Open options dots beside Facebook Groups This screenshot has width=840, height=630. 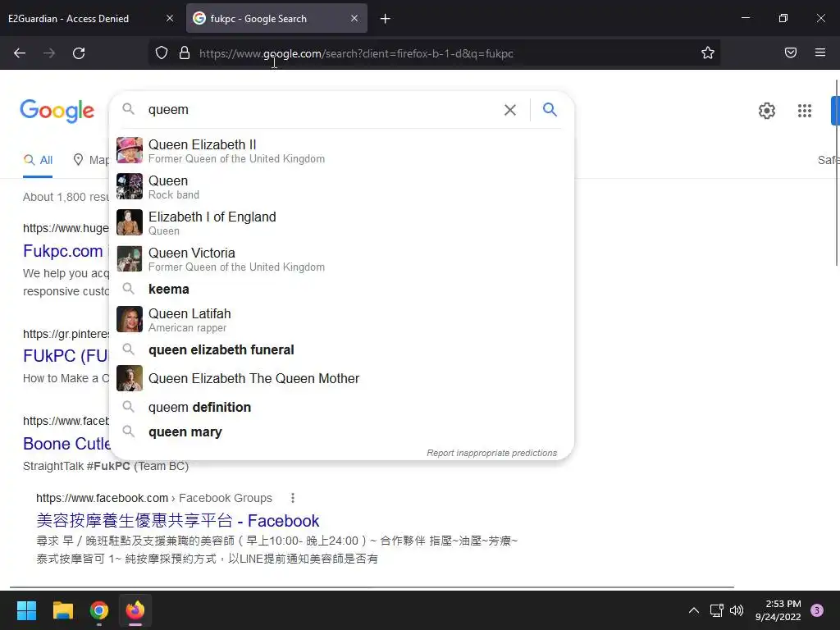click(x=293, y=498)
